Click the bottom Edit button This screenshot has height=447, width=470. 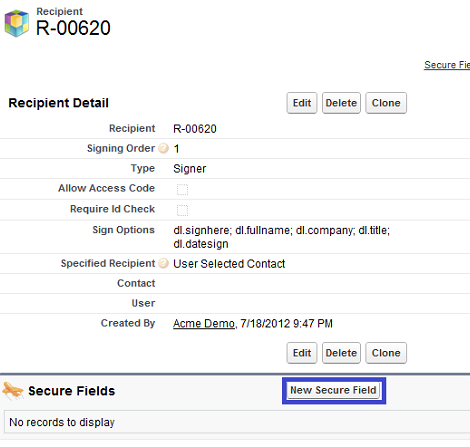point(302,353)
